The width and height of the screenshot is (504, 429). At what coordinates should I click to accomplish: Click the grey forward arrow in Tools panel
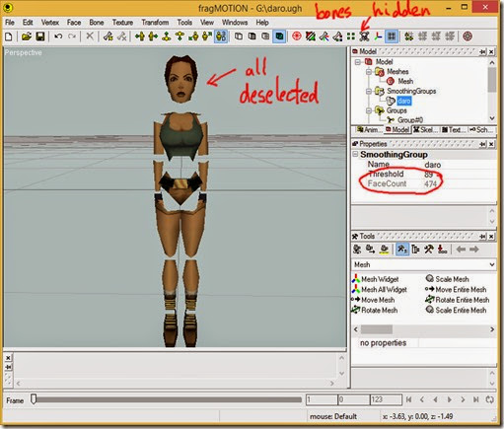click(474, 250)
